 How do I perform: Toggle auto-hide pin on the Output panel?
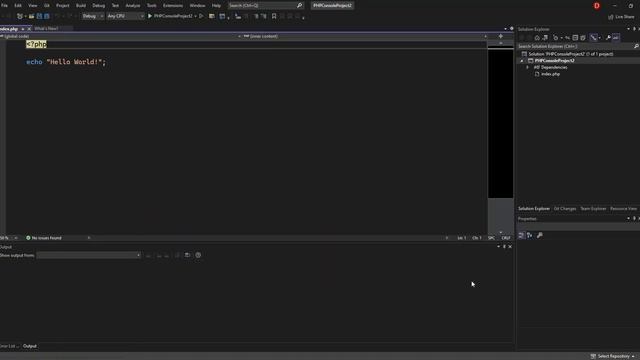click(x=504, y=247)
